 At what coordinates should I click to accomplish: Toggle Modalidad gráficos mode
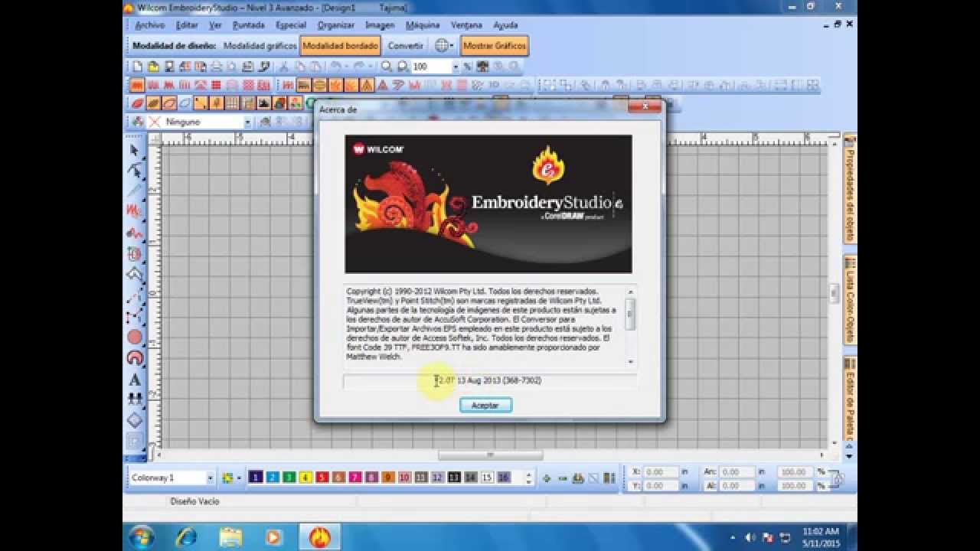pyautogui.click(x=260, y=46)
